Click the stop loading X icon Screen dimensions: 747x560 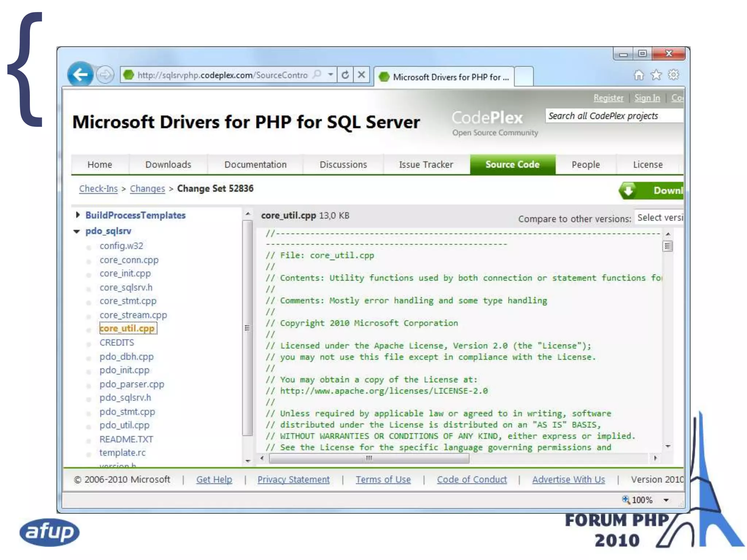361,75
